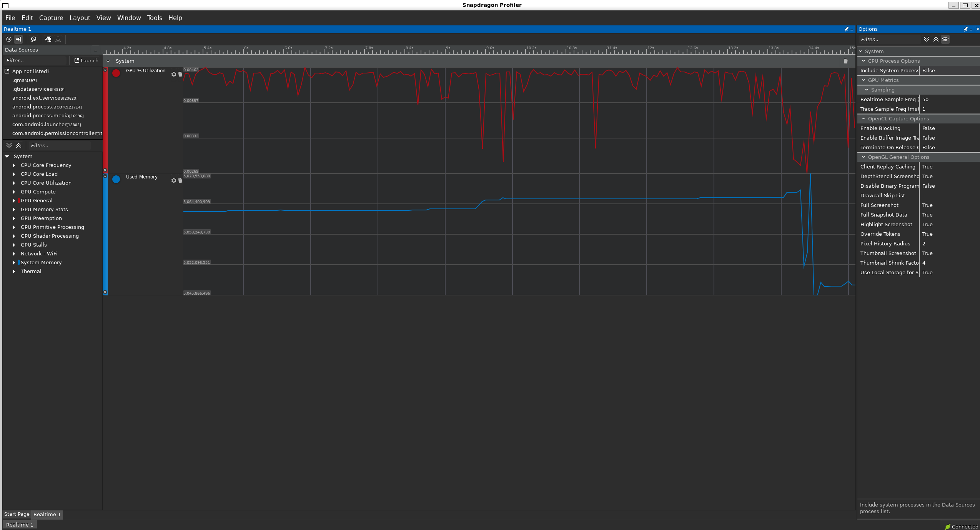Click expand all arrows in Options panel
Image resolution: width=980 pixels, height=530 pixels.
coord(926,39)
